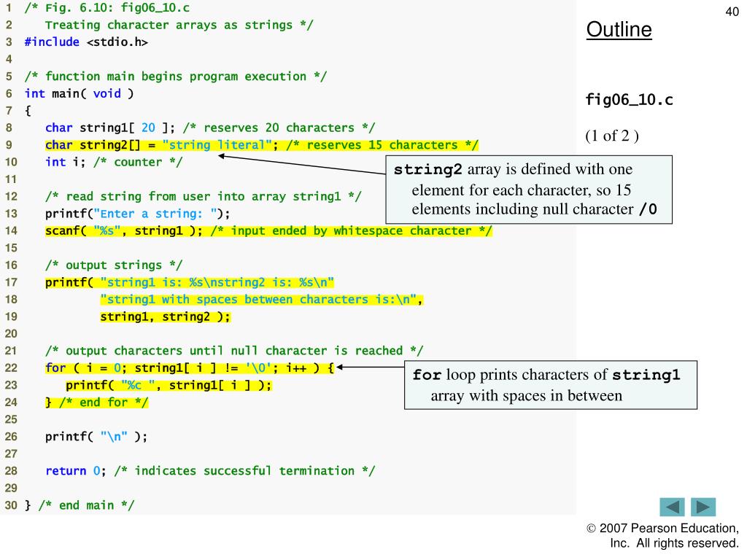The height and width of the screenshot is (560, 747).
Task: Select '} /* end main */' closing line
Action: point(79,505)
